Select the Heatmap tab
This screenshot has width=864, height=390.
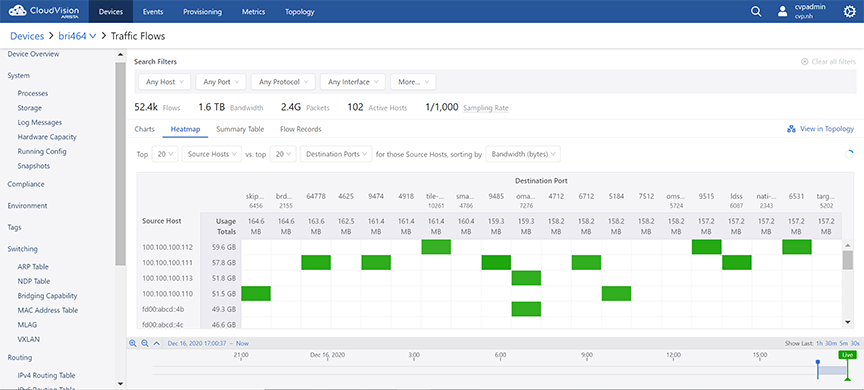tap(185, 129)
